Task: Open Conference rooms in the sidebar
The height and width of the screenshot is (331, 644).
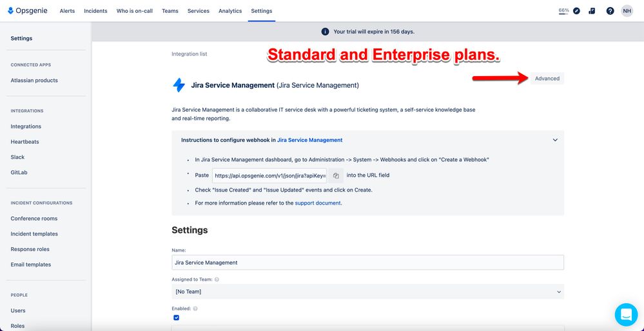Action: pyautogui.click(x=34, y=218)
